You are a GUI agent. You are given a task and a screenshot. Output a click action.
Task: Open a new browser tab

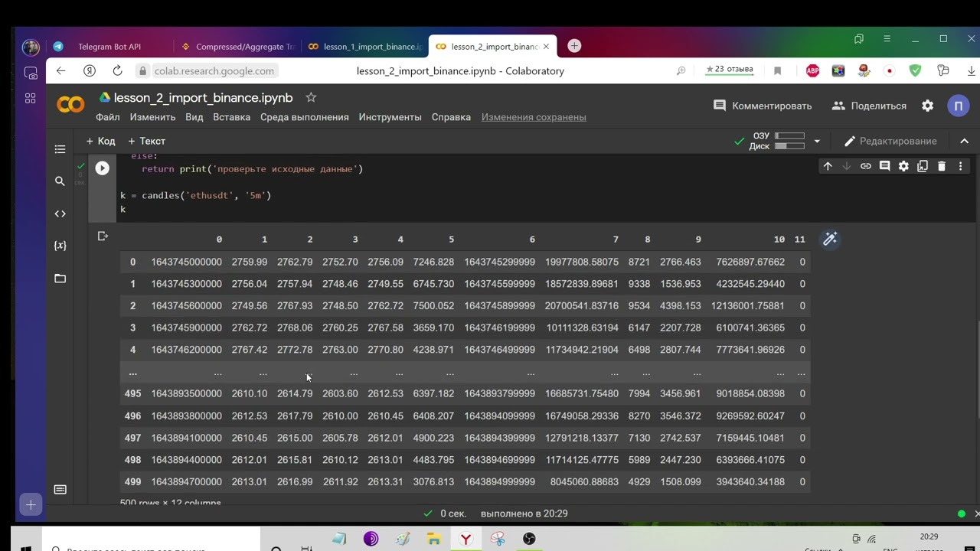574,46
